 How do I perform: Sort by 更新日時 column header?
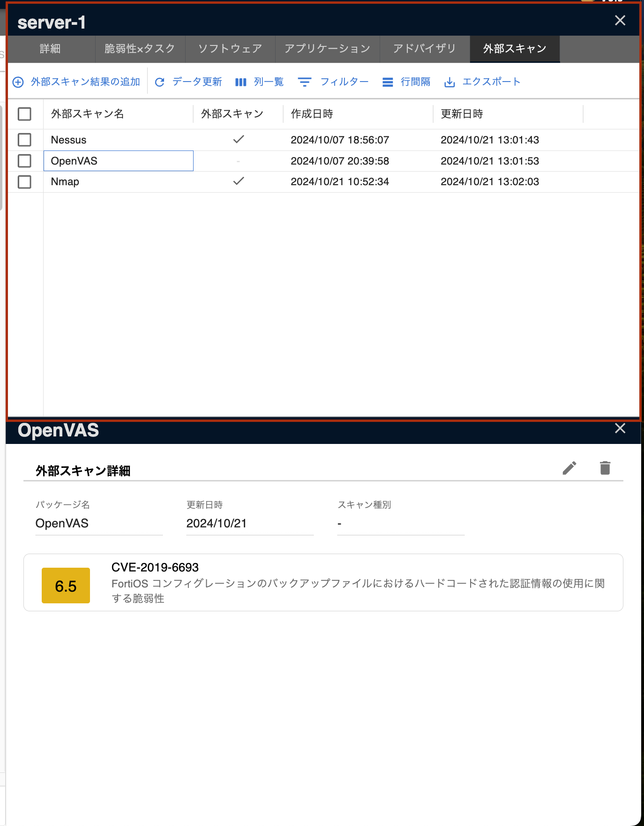pyautogui.click(x=462, y=114)
